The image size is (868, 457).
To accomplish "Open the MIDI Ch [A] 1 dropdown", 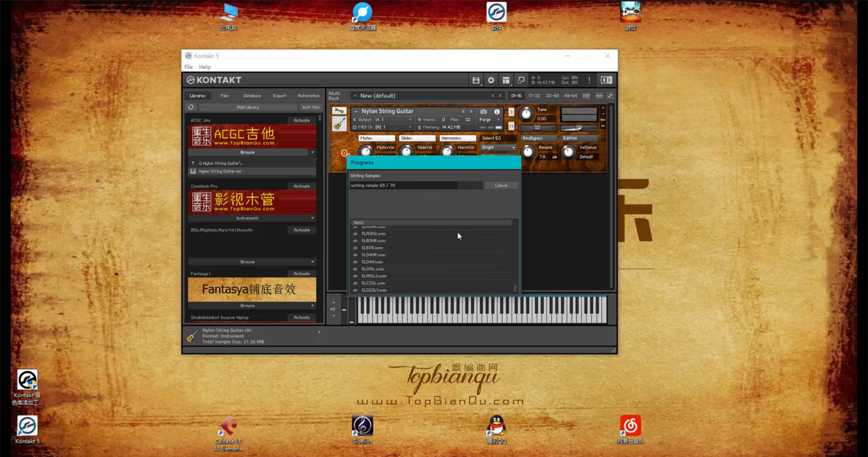I will (x=382, y=128).
